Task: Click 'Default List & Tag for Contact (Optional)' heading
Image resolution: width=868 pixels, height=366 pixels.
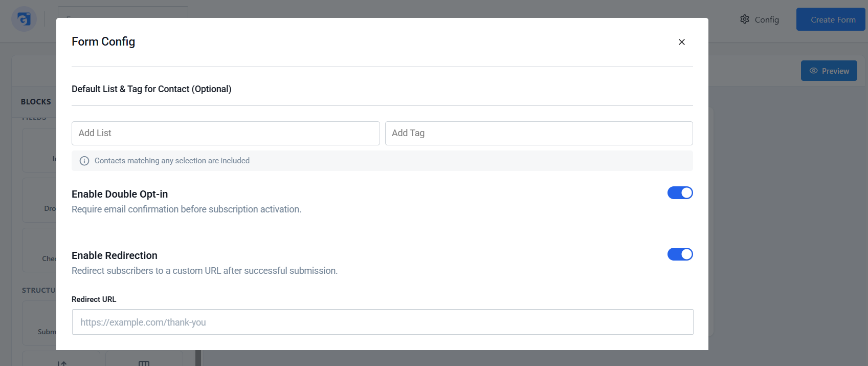Action: pos(151,89)
